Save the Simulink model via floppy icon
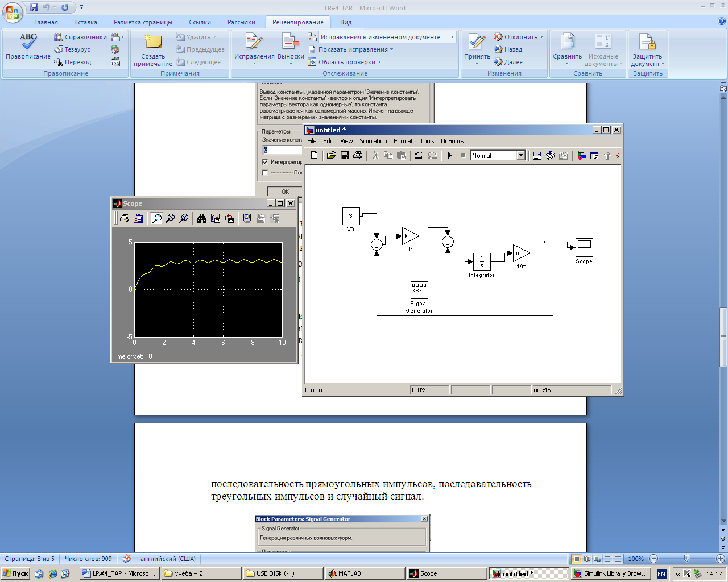 tap(345, 156)
